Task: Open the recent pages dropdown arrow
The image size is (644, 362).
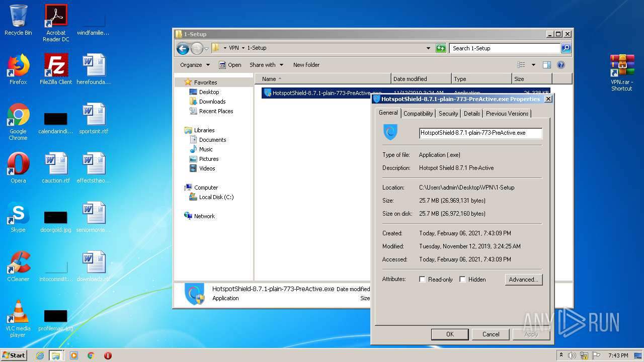Action: 206,49
